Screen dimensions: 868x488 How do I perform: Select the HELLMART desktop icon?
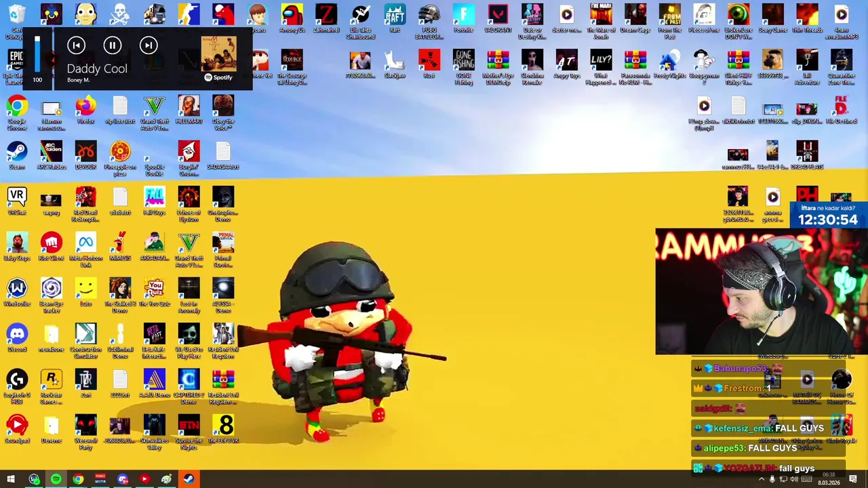189,110
